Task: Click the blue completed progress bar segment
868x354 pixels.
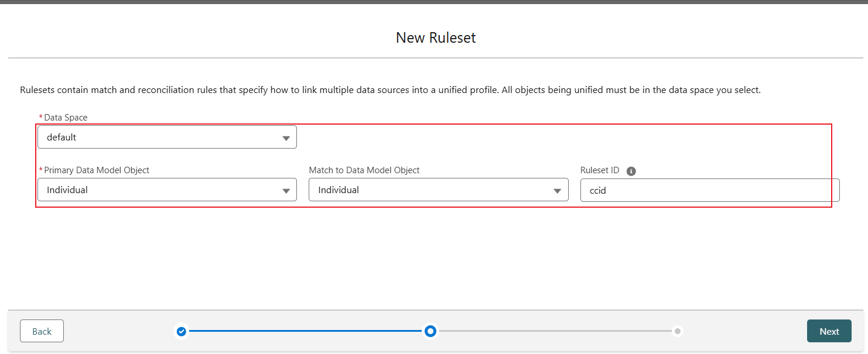Action: [305, 331]
